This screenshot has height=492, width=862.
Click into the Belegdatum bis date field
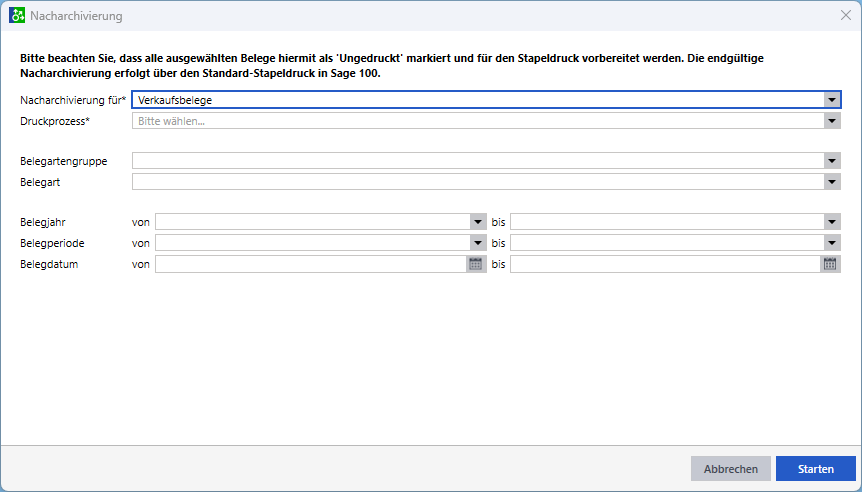point(665,264)
